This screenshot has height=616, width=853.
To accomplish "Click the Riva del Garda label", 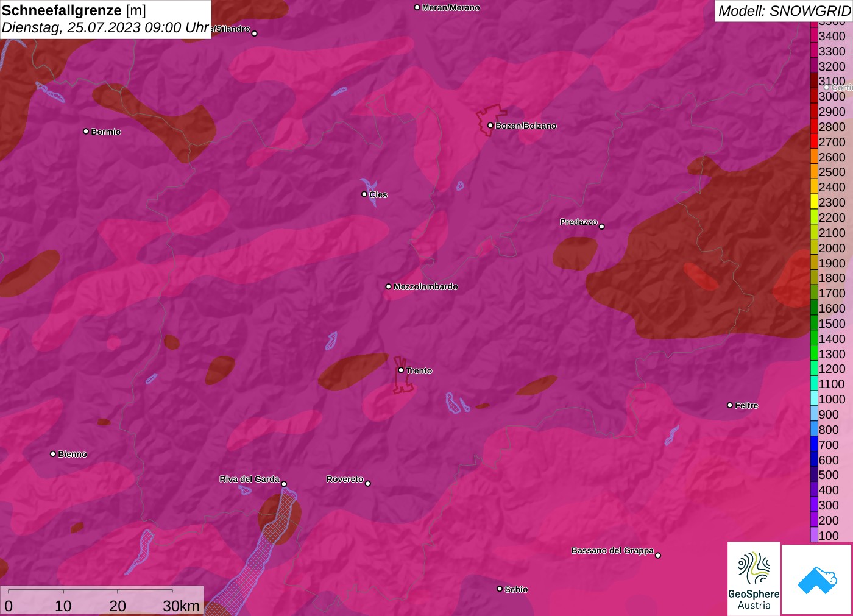I will (x=249, y=479).
